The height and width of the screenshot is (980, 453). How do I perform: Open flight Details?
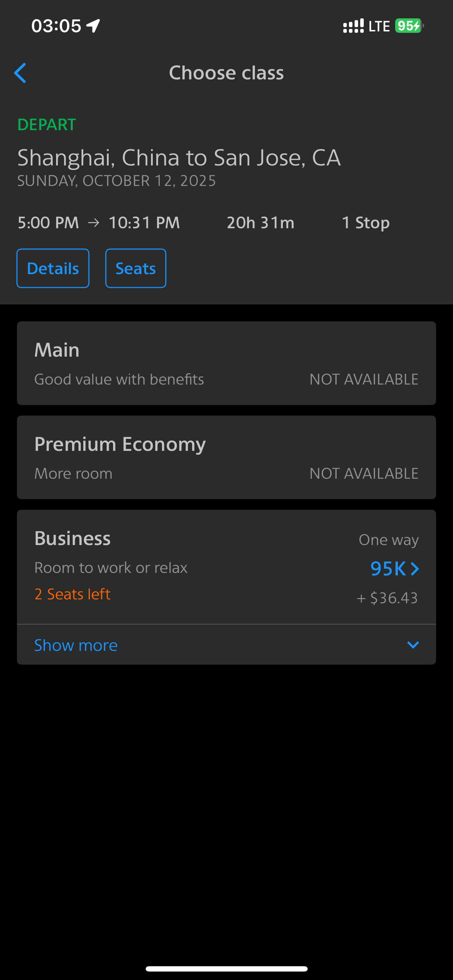click(x=53, y=268)
